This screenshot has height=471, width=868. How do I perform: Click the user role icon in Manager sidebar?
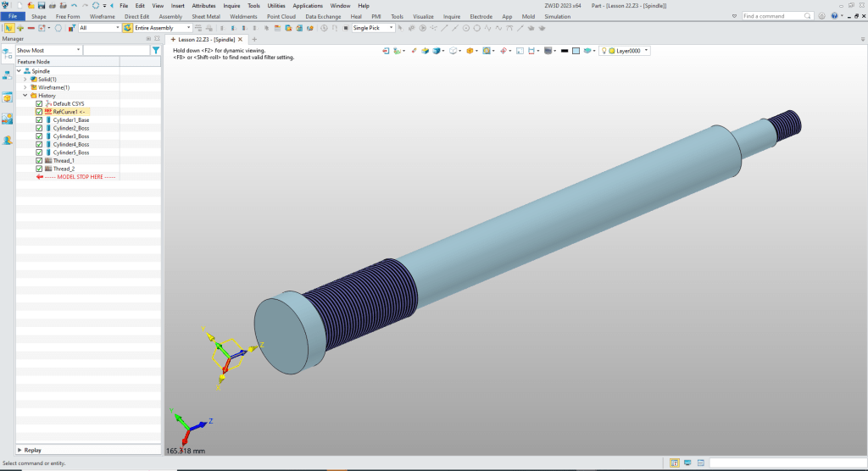(8, 140)
